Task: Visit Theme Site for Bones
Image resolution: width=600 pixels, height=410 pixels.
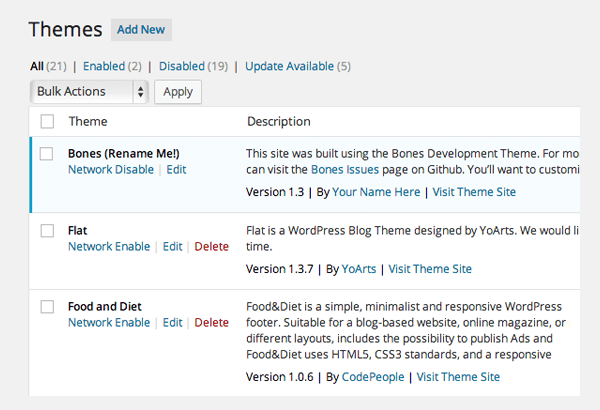Action: pyautogui.click(x=474, y=192)
